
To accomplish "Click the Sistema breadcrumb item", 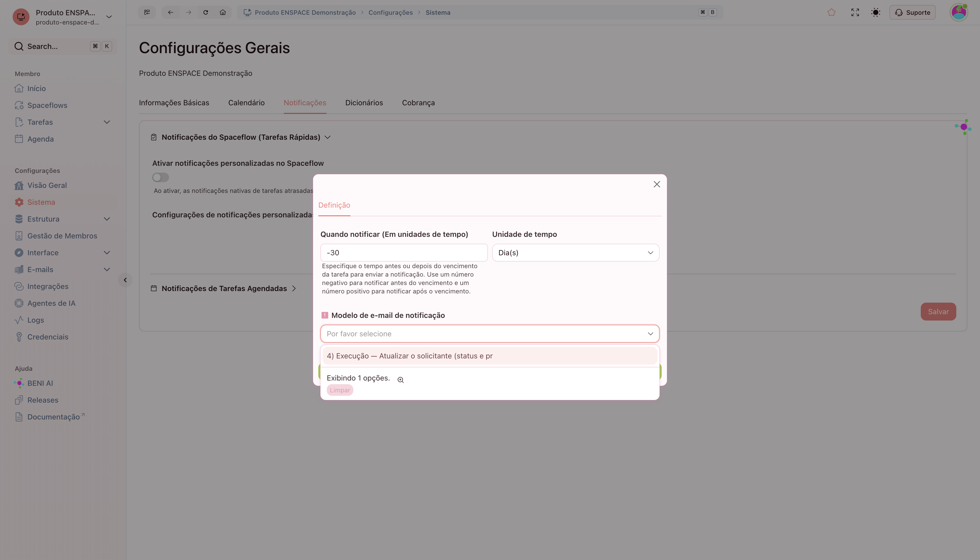I will pyautogui.click(x=438, y=12).
